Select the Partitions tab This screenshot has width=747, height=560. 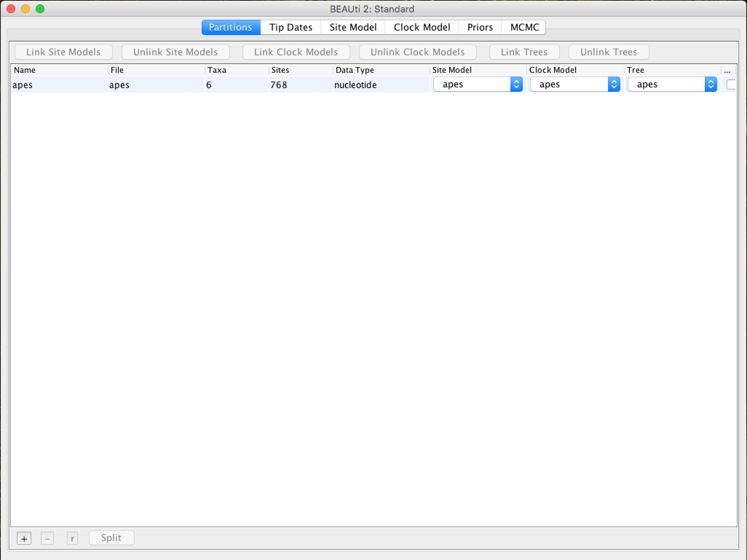pyautogui.click(x=231, y=27)
